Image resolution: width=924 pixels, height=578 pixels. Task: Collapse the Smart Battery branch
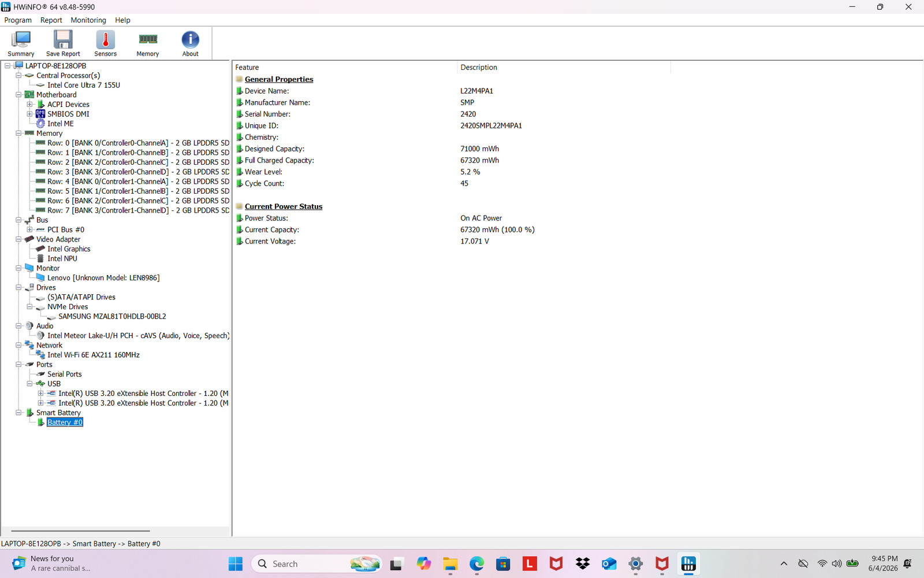point(18,413)
